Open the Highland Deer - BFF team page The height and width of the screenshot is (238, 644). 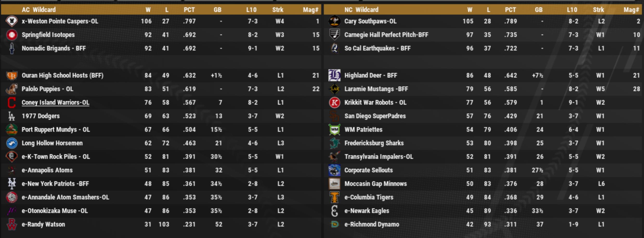tap(370, 76)
